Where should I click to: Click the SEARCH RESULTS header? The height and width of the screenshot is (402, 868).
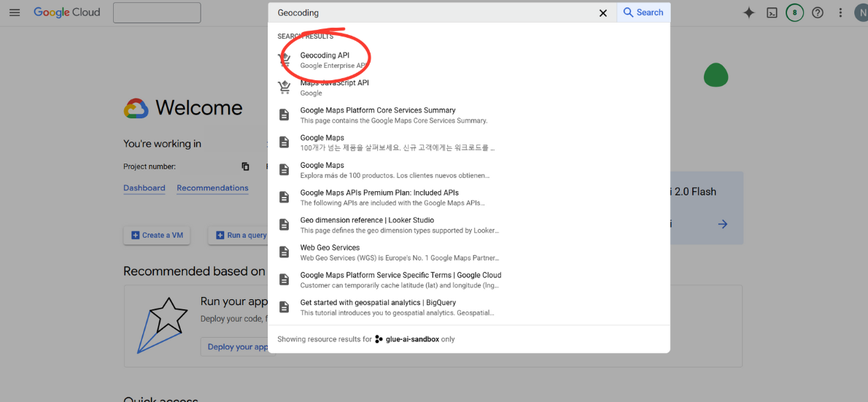305,36
